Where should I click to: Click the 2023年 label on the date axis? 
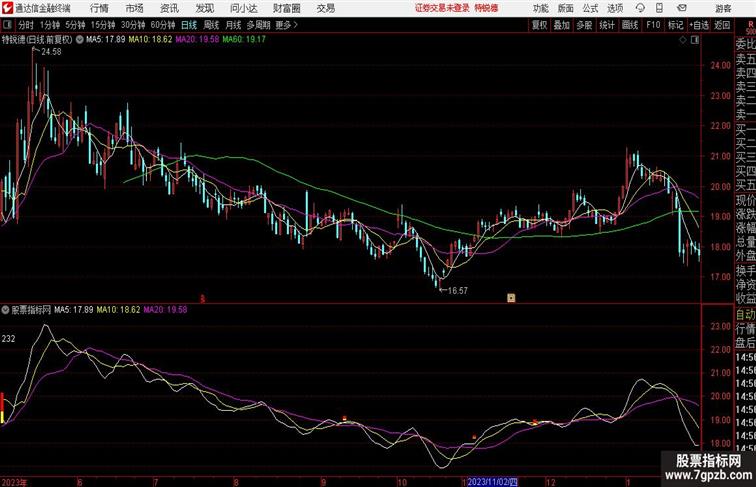coord(14,482)
